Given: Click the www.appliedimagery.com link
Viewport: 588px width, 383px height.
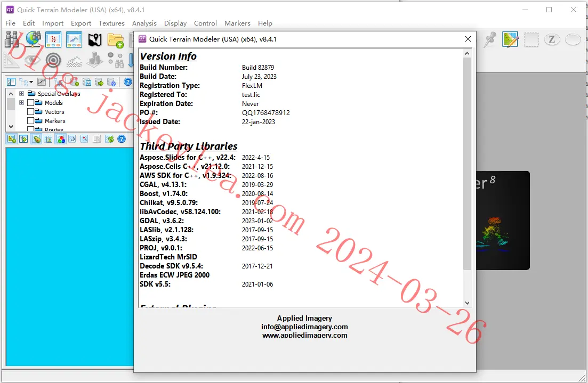Looking at the screenshot, I should click(305, 336).
